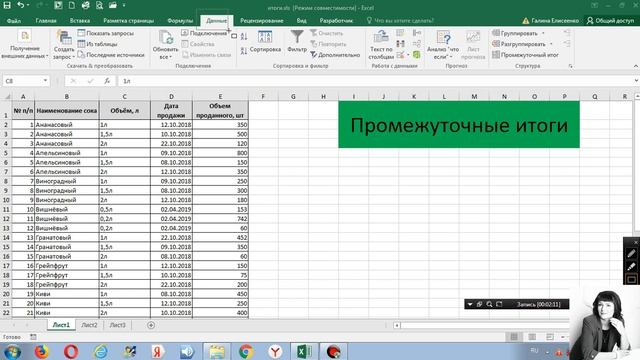The image size is (640, 360).
Task: Switch to sheet tab Лист3
Action: [118, 325]
